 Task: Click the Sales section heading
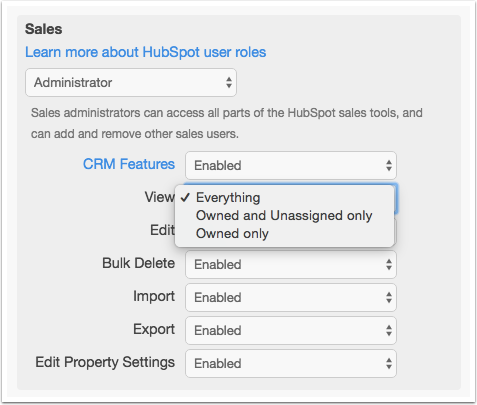(44, 29)
